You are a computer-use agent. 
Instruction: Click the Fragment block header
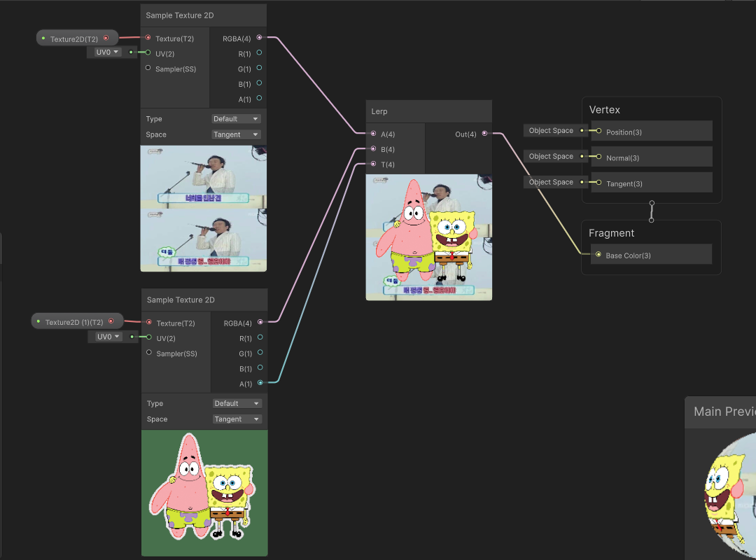[611, 233]
